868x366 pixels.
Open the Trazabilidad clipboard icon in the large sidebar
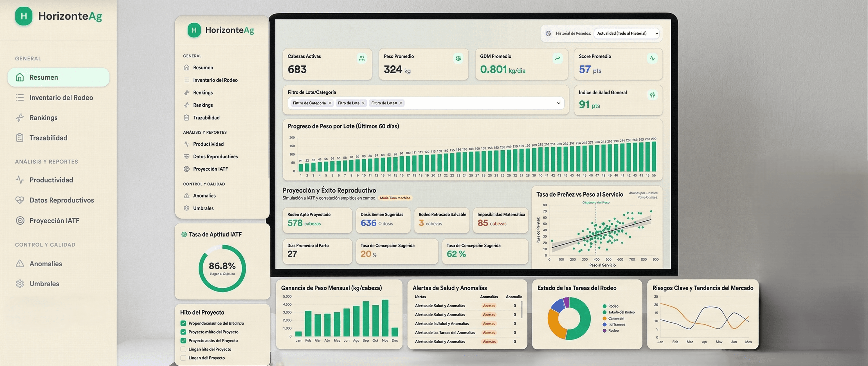(x=20, y=138)
